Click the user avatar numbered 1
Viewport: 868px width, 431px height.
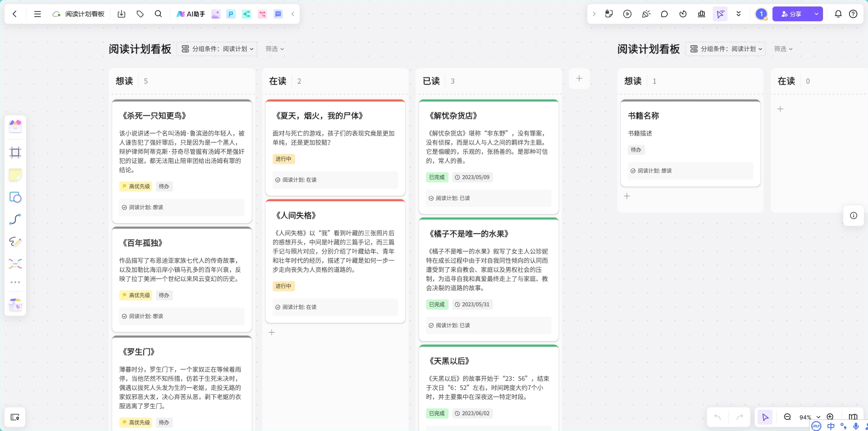[x=761, y=14]
